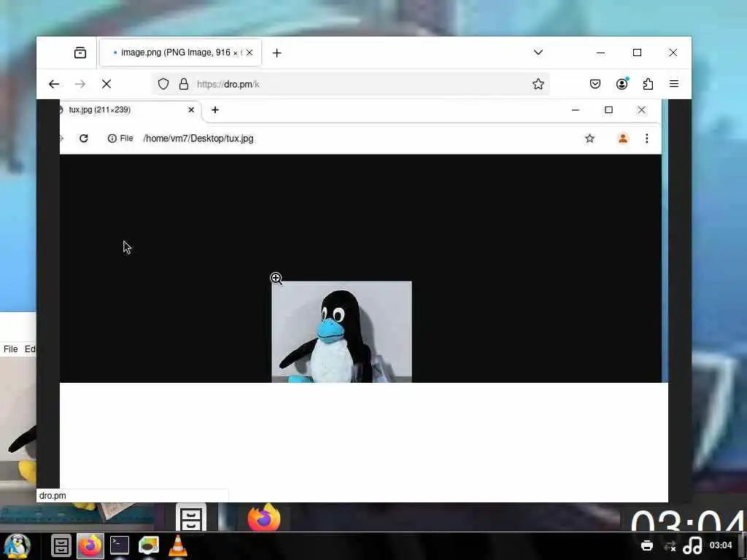Reload tux.jpg in inner browser

pyautogui.click(x=83, y=139)
